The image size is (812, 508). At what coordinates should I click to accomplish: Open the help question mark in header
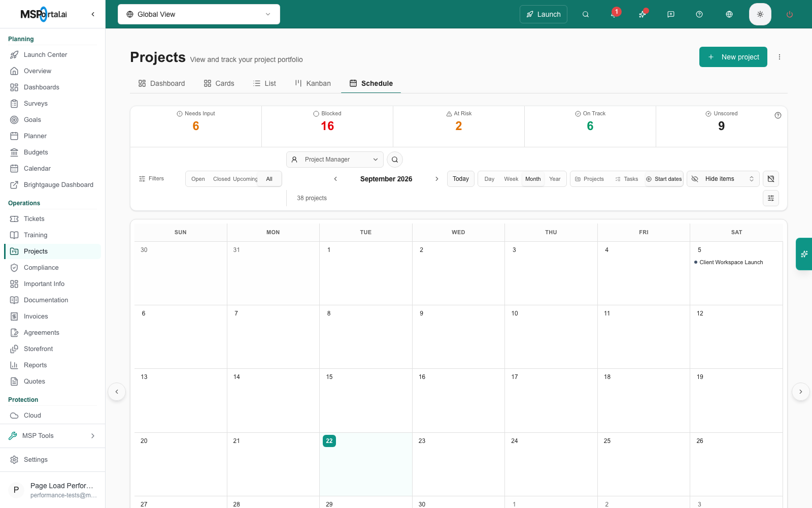click(699, 14)
